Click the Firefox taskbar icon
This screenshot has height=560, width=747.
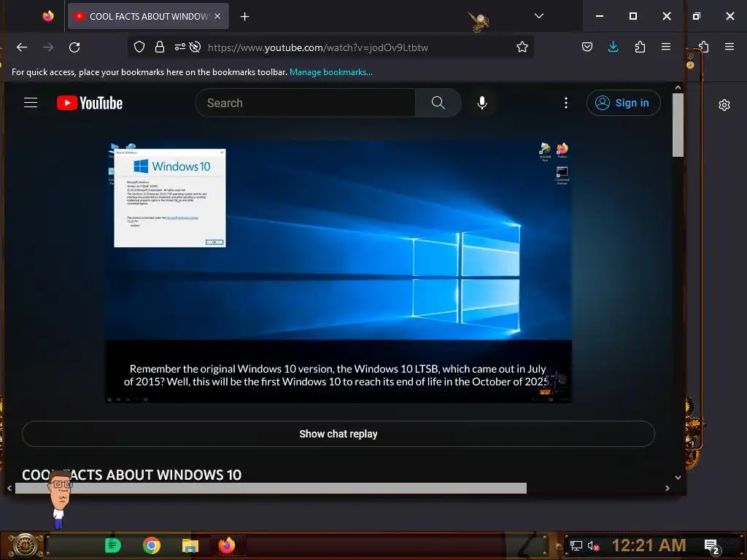coord(227,545)
